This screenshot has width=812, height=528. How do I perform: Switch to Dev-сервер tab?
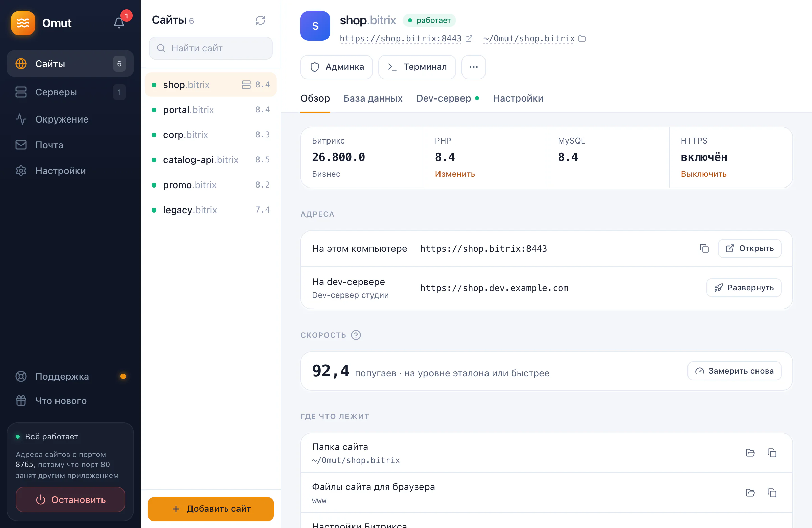[x=447, y=98]
